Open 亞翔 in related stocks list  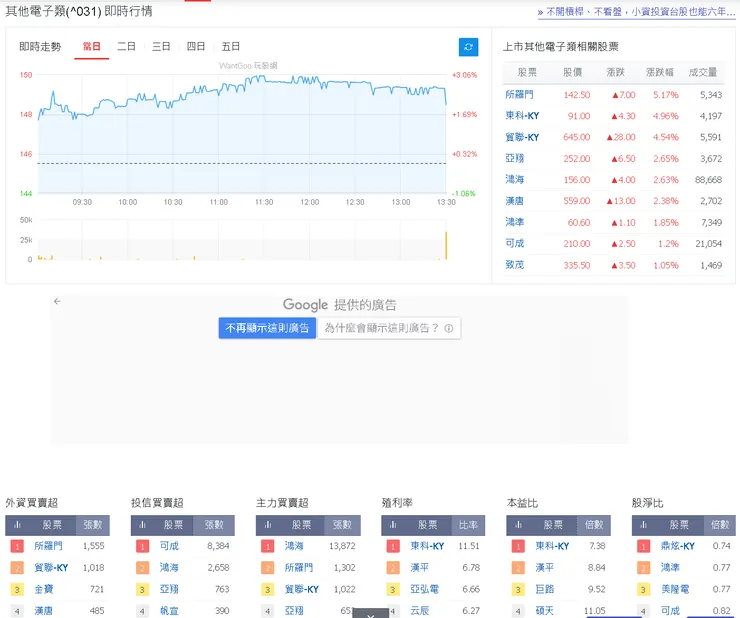click(x=514, y=159)
